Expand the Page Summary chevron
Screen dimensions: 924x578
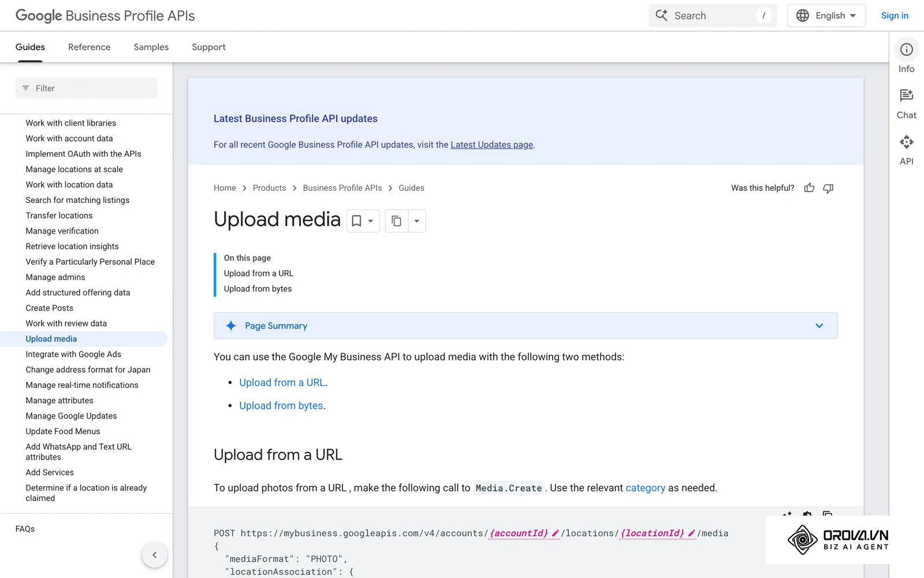(x=819, y=326)
